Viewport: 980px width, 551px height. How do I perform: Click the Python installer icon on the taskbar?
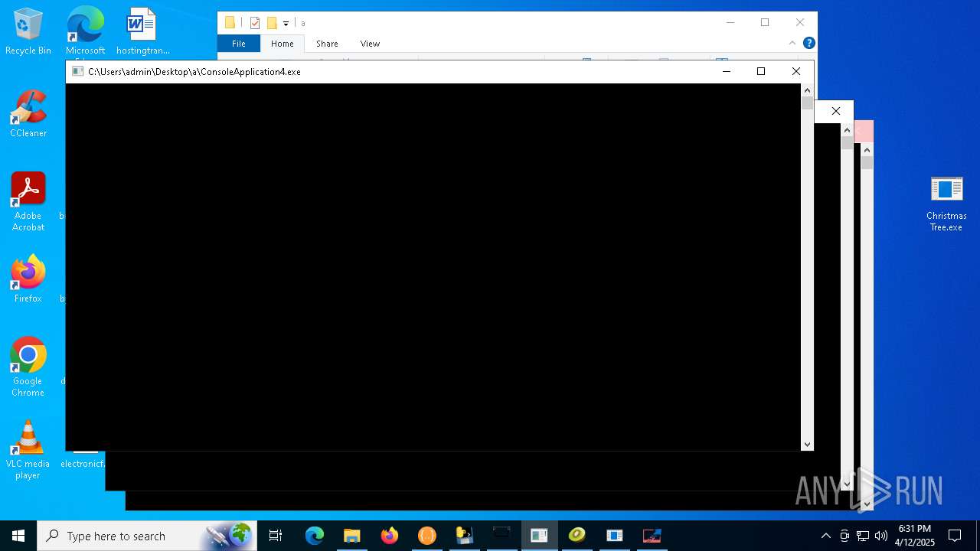(x=465, y=536)
